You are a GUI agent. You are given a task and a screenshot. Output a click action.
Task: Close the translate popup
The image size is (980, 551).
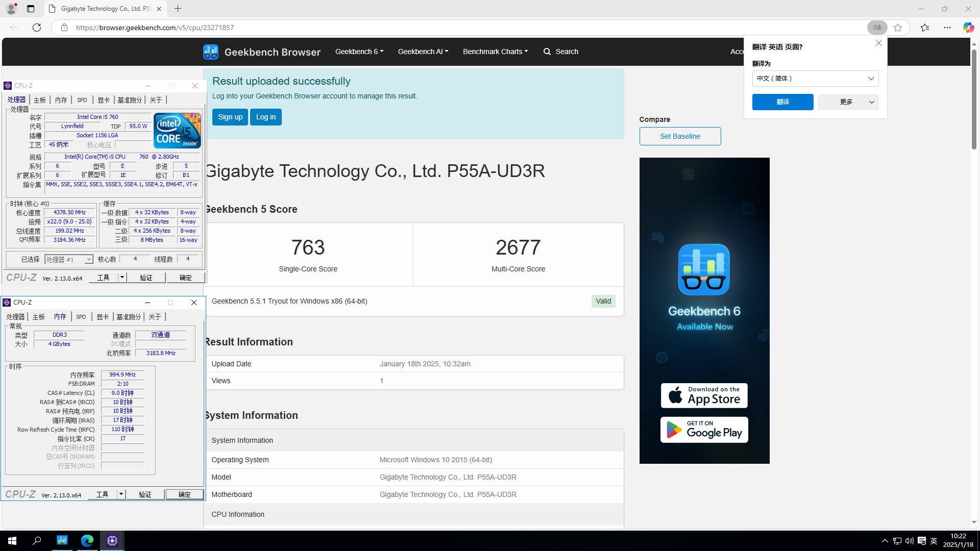879,43
